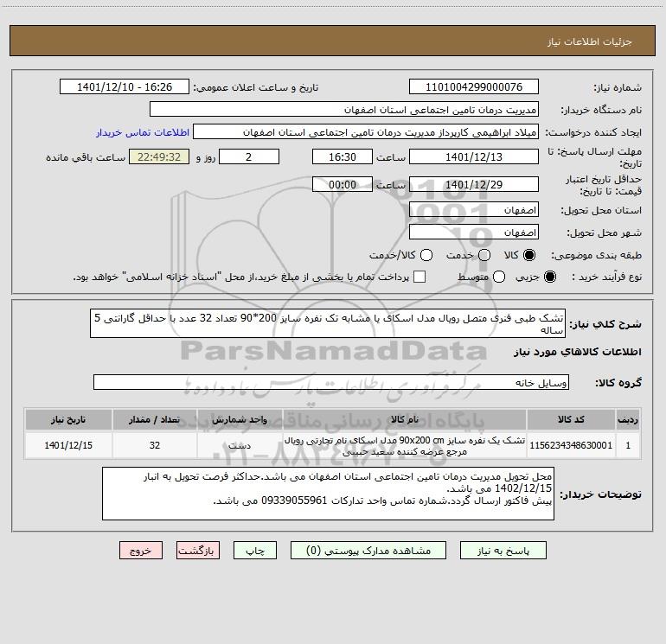Image resolution: width=666 pixels, height=644 pixels.
Task: Click the delivery city field اصفهان
Action: (x=474, y=232)
